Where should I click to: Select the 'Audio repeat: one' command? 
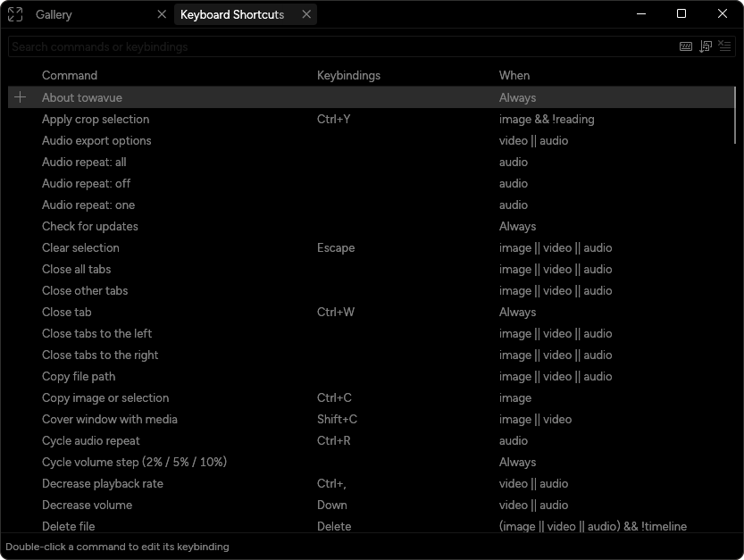pos(88,205)
